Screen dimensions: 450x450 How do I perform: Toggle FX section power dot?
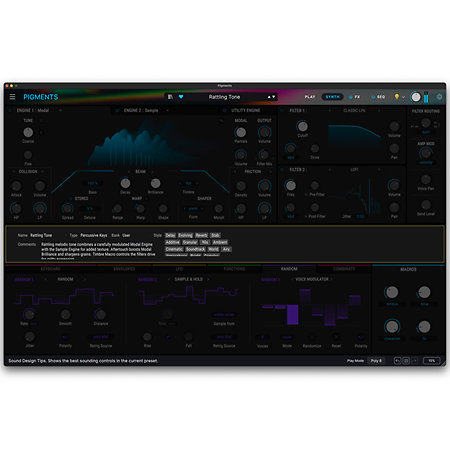click(x=350, y=97)
